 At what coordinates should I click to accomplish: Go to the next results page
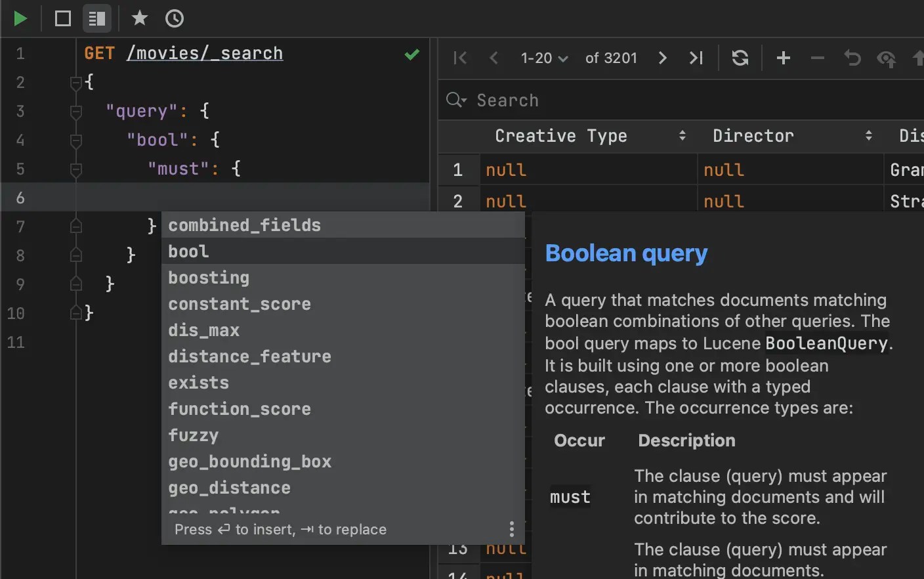(x=662, y=58)
